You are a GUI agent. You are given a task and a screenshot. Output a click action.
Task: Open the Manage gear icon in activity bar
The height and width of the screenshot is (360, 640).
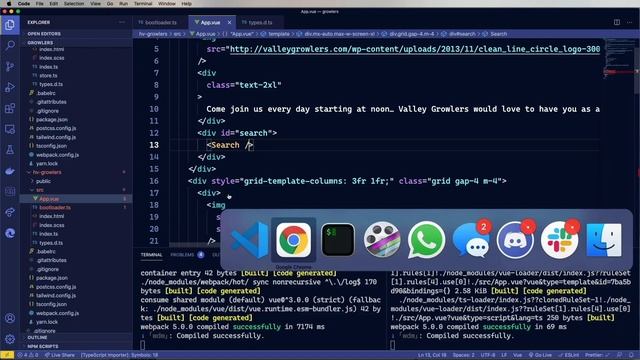click(x=10, y=339)
